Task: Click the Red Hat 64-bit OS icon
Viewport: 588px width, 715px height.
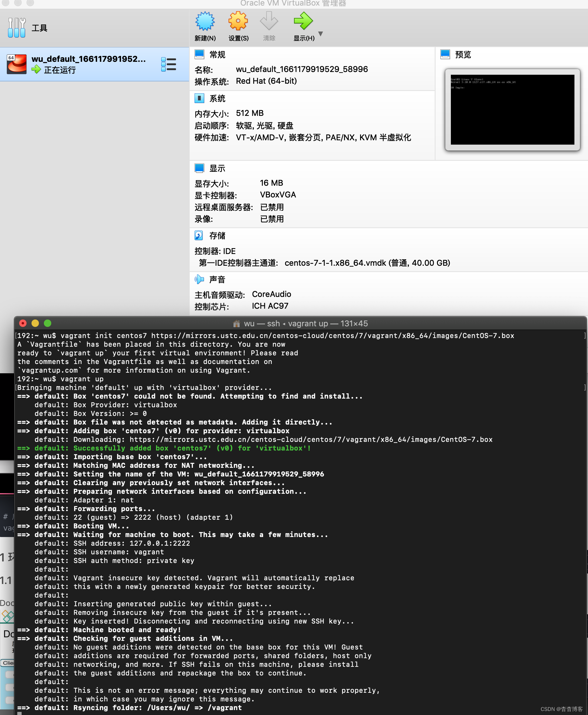Action: pos(17,64)
